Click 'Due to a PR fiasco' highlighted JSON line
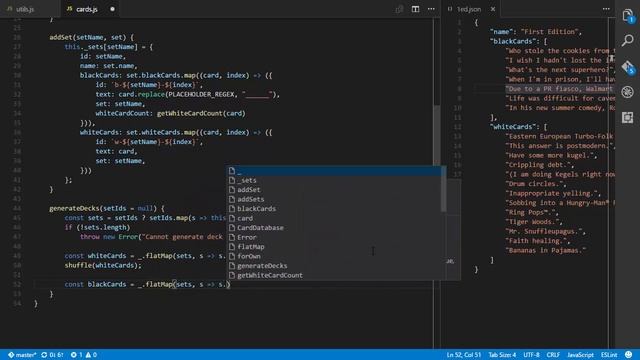This screenshot has width=640, height=360. pyautogui.click(x=559, y=89)
